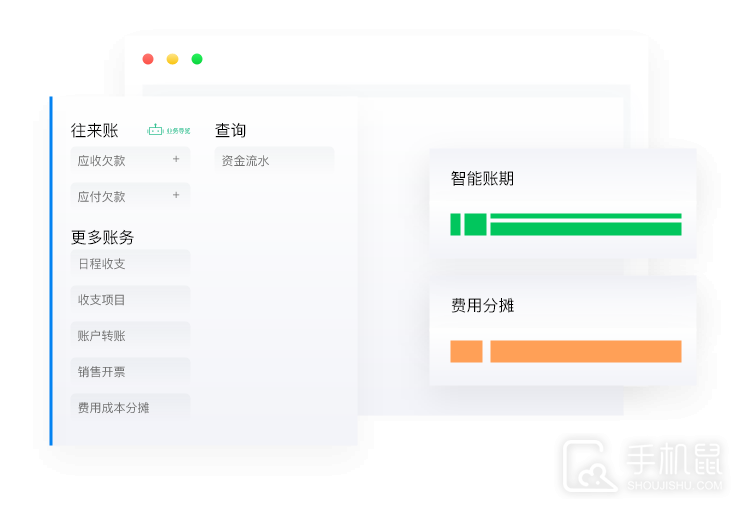Viewport: 746px width, 509px height.
Task: Click the yellow minimize window dot
Action: click(x=172, y=59)
